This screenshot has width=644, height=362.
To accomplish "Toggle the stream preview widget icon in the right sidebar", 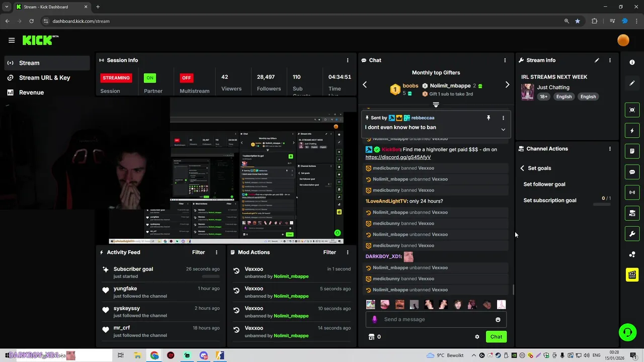I will pos(632,110).
